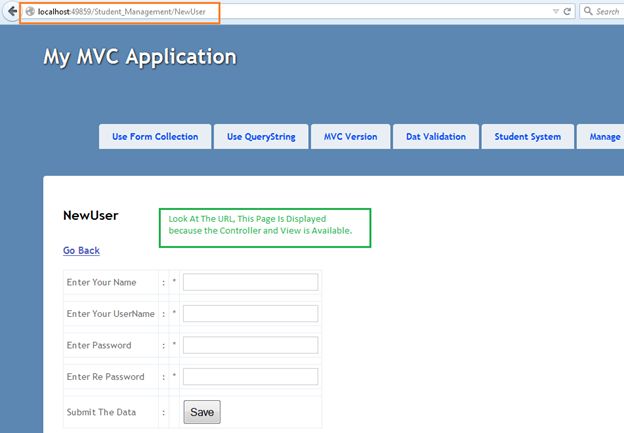Open the URL history dropdown arrow
The image size is (624, 433).
coord(556,12)
